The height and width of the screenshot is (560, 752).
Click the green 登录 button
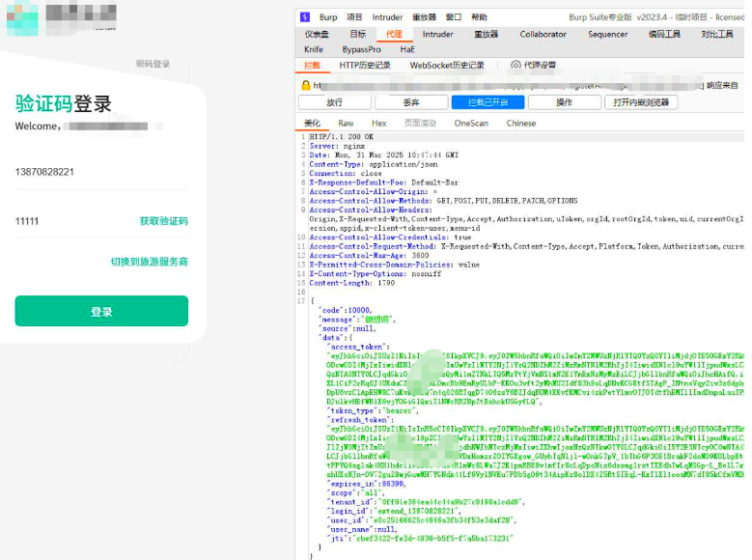101,311
